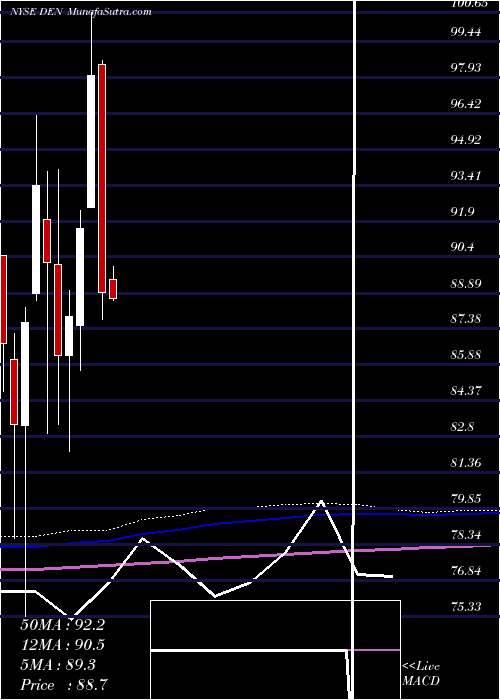Click the 75.33 price axis label
Viewport: 500px width, 700px height.
(467, 606)
